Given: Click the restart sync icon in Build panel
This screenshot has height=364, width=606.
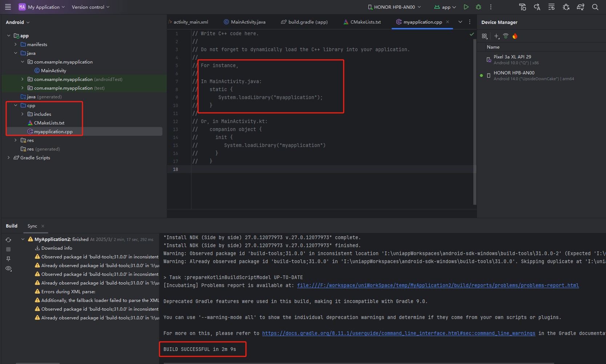Looking at the screenshot, I should pos(8,240).
